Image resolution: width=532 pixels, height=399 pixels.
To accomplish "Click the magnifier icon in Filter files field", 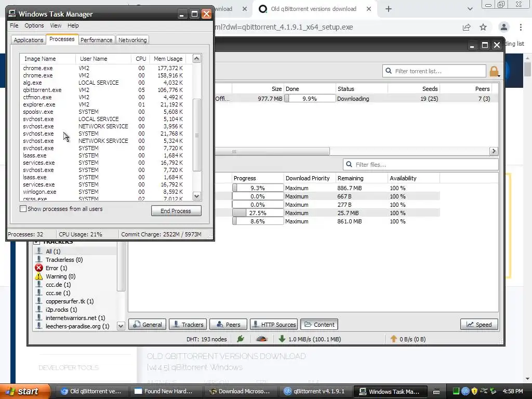I will (349, 165).
